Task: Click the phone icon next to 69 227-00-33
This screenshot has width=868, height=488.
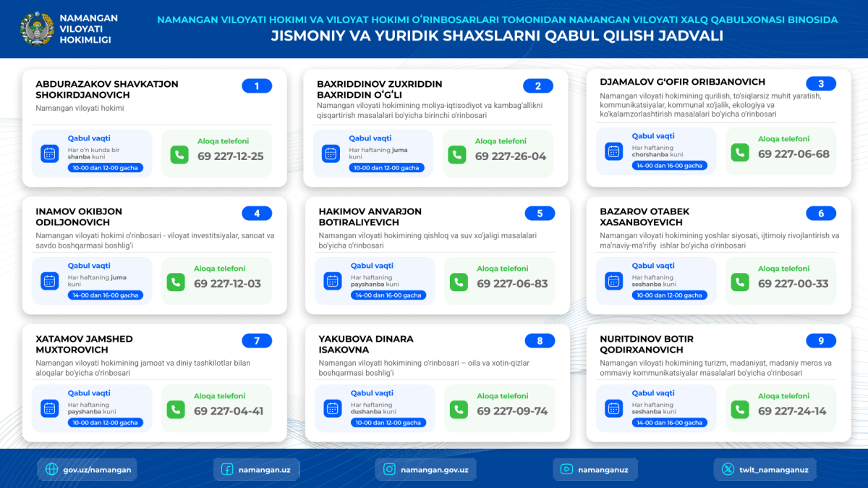Action: 740,282
